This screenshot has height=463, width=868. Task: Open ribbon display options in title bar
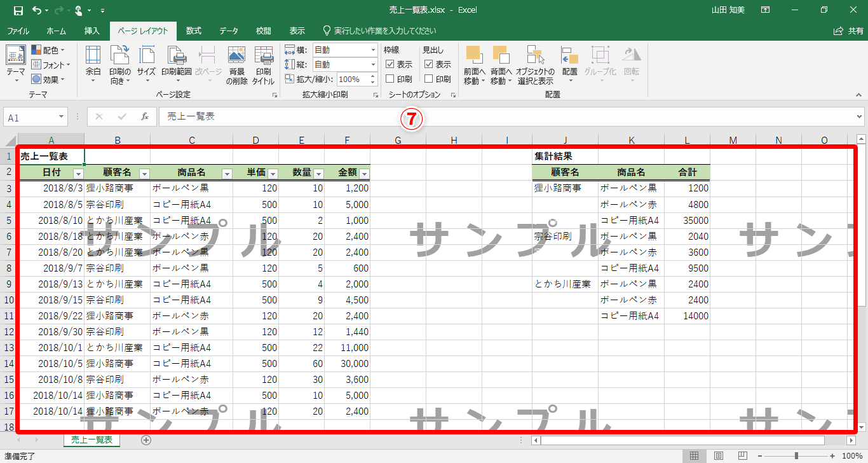click(x=766, y=10)
